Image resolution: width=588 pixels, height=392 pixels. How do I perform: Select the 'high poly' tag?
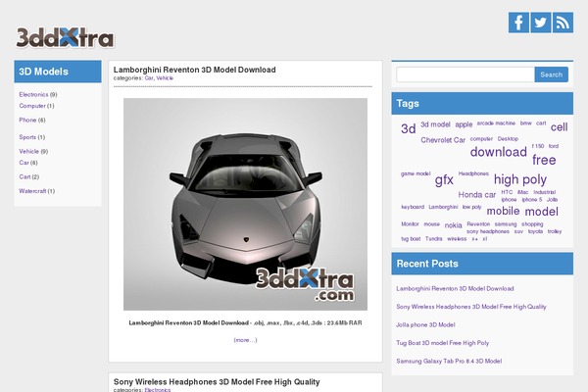point(520,179)
